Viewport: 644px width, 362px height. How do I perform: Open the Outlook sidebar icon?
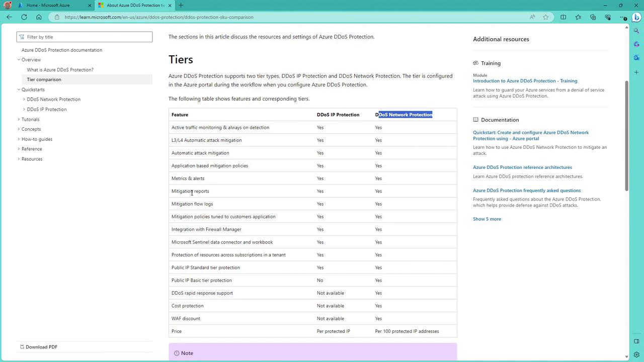coord(636,58)
